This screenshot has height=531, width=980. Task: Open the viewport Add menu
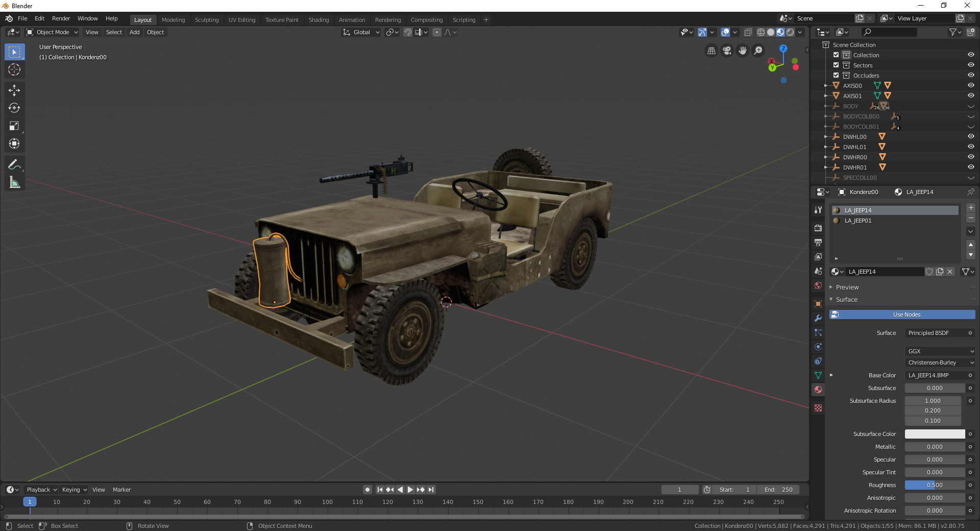click(x=134, y=32)
